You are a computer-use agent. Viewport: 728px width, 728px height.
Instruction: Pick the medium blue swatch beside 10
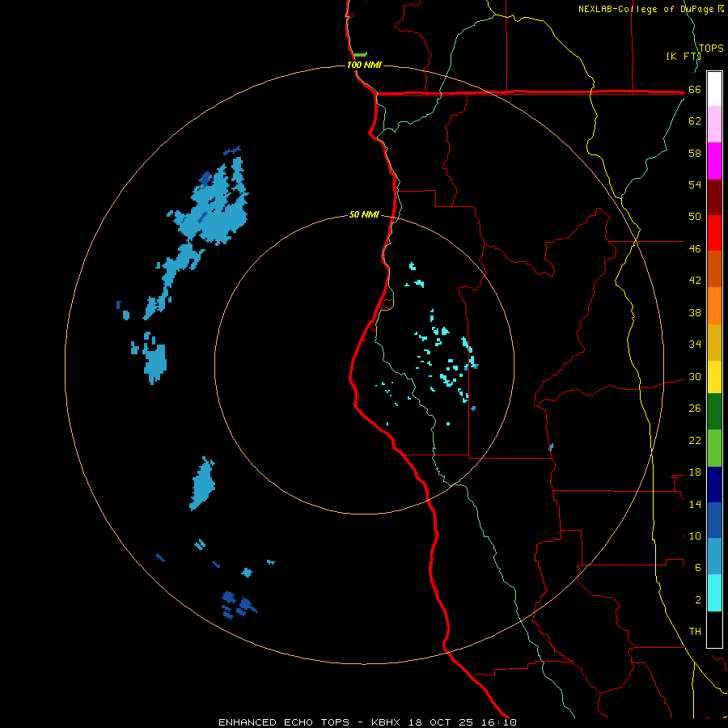tap(714, 520)
